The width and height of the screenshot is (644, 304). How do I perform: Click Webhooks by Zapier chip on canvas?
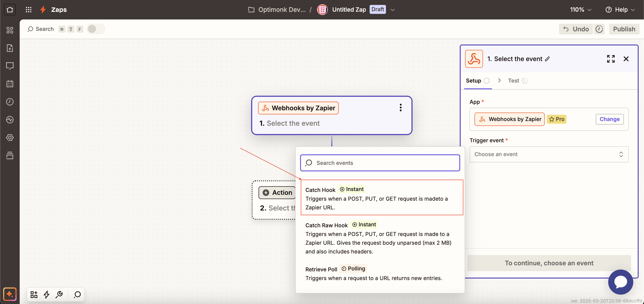tap(298, 108)
